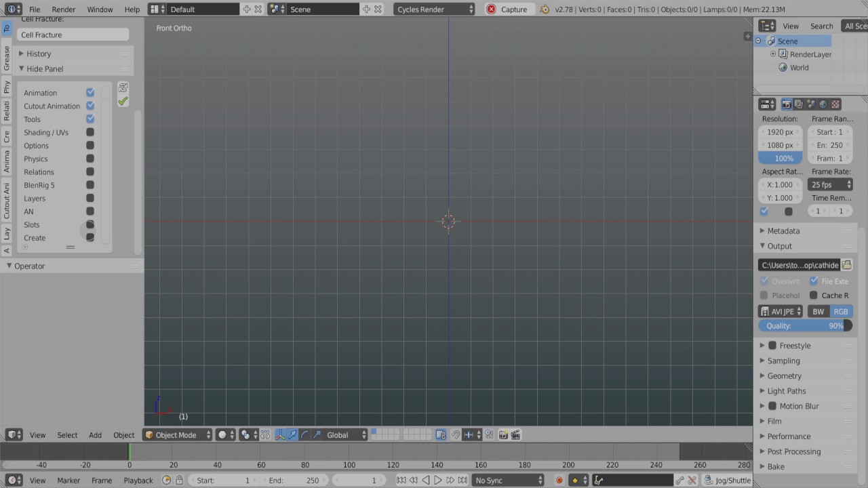
Task: Click OpenGL render image icon
Action: pyautogui.click(x=503, y=435)
